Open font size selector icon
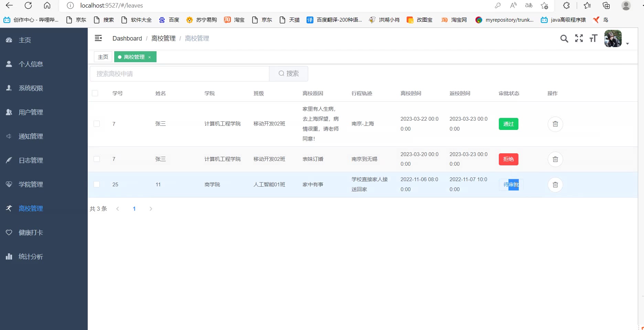This screenshot has width=644, height=330. pos(593,38)
